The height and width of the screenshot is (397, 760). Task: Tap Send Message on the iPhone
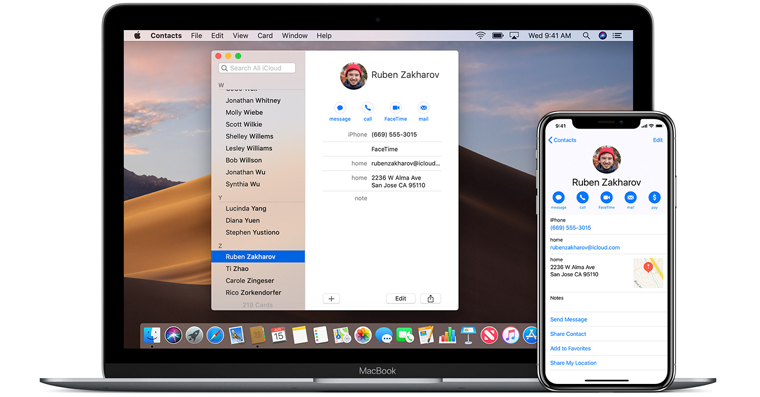coord(569,319)
